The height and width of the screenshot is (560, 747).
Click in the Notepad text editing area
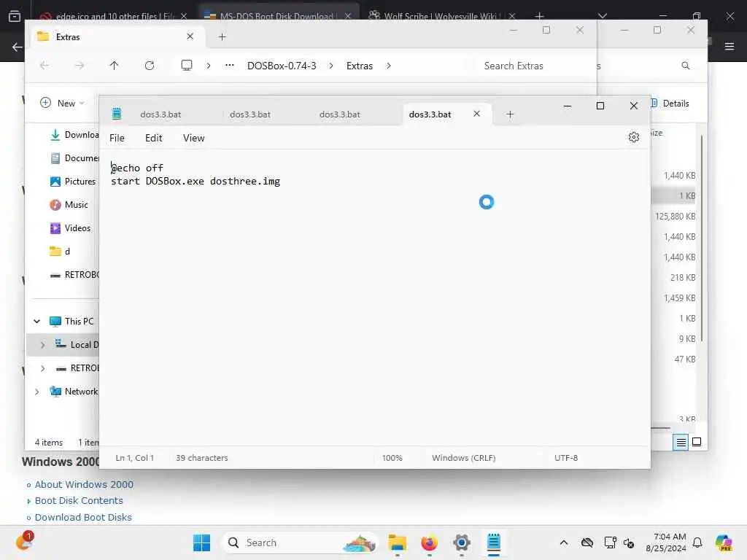(374, 297)
